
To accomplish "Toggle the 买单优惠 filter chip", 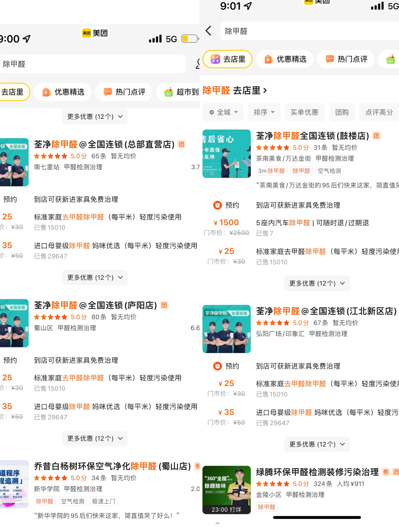I will pyautogui.click(x=305, y=112).
